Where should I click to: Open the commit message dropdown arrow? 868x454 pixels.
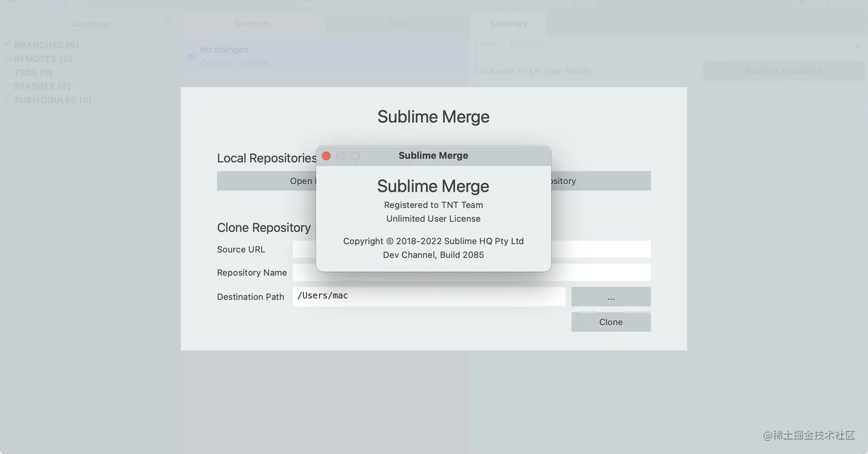click(859, 46)
